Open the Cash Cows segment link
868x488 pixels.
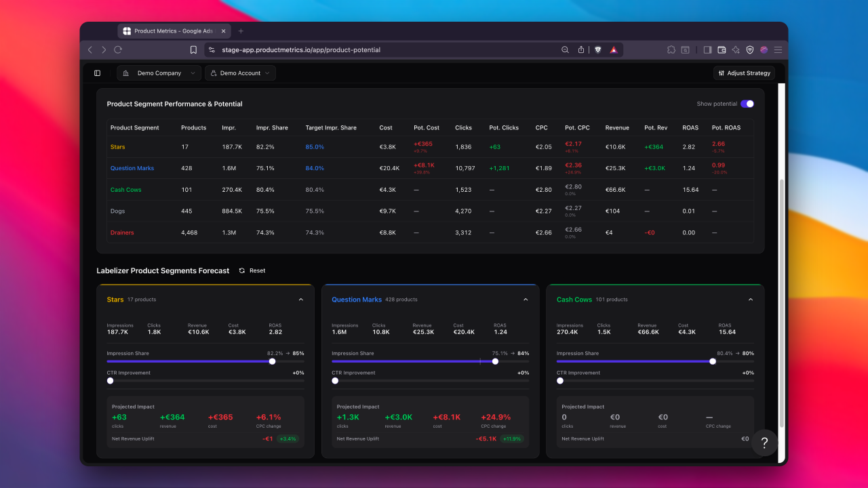(x=125, y=190)
